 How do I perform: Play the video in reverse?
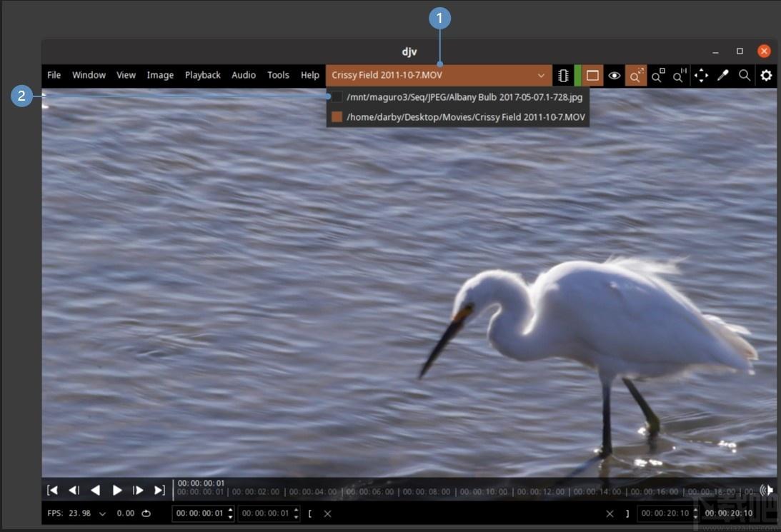coord(95,490)
